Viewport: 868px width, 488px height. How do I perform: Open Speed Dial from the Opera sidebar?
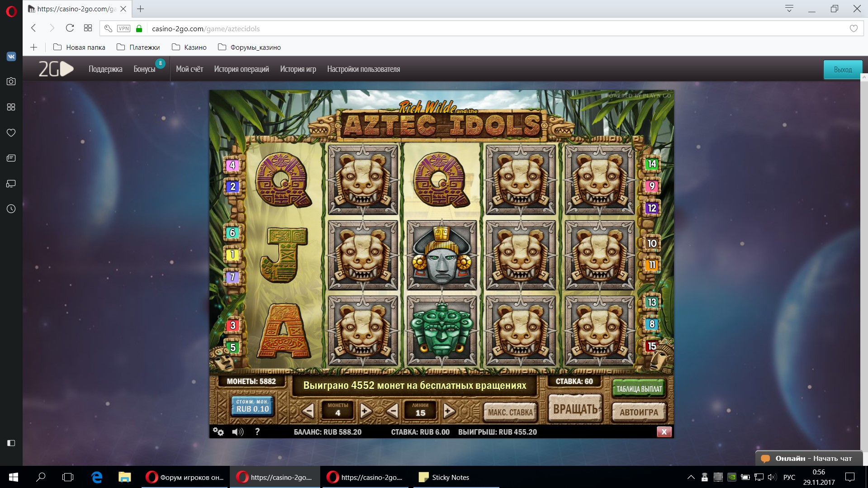(11, 107)
